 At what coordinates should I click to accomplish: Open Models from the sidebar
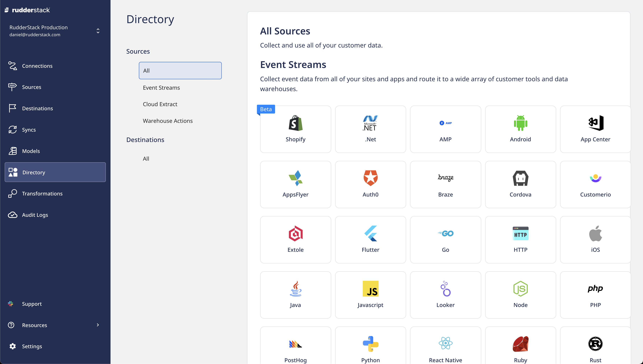[31, 151]
